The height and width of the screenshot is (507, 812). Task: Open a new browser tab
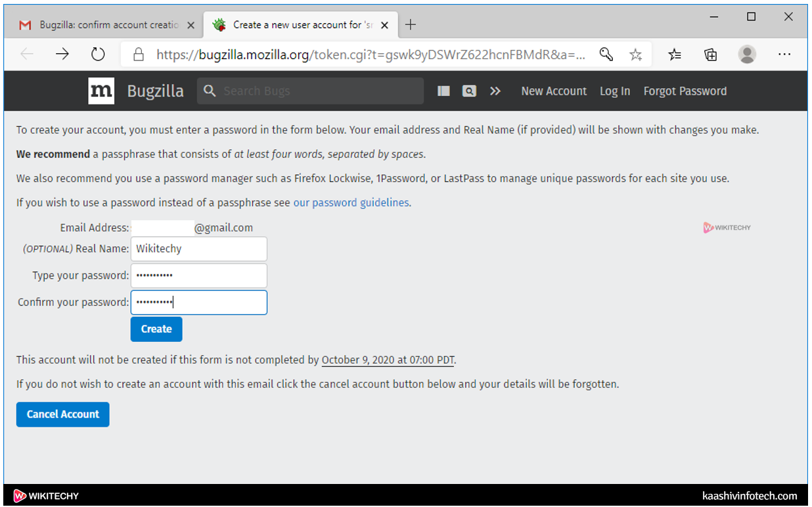click(411, 25)
